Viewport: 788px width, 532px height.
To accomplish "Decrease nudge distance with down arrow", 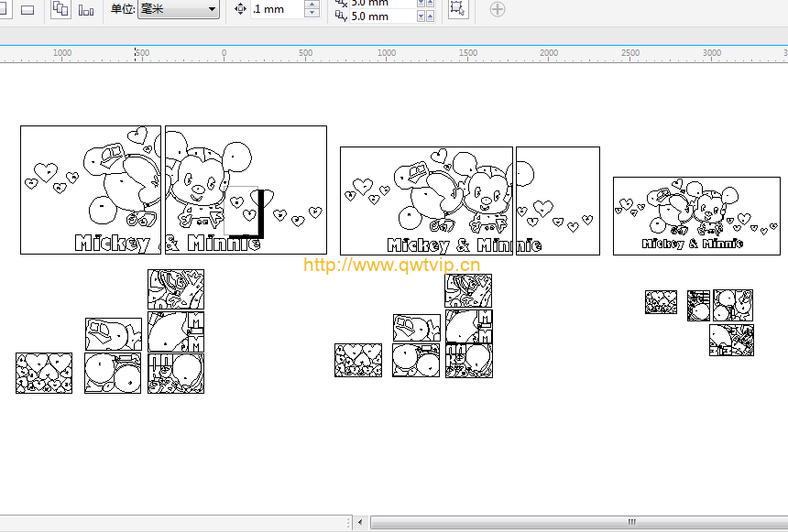I will click(x=312, y=13).
